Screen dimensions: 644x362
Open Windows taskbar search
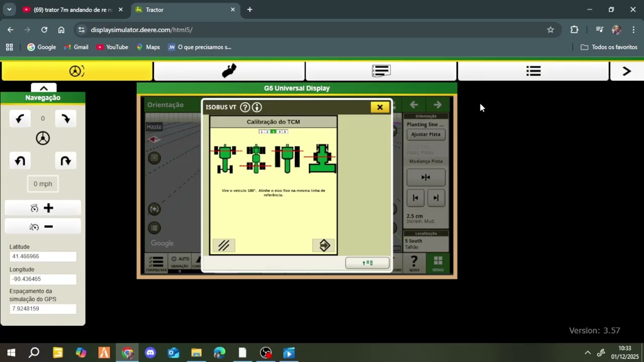34,353
